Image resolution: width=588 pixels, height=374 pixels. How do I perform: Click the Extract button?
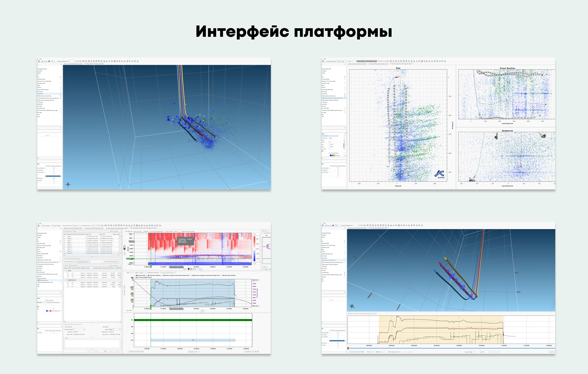(265, 267)
